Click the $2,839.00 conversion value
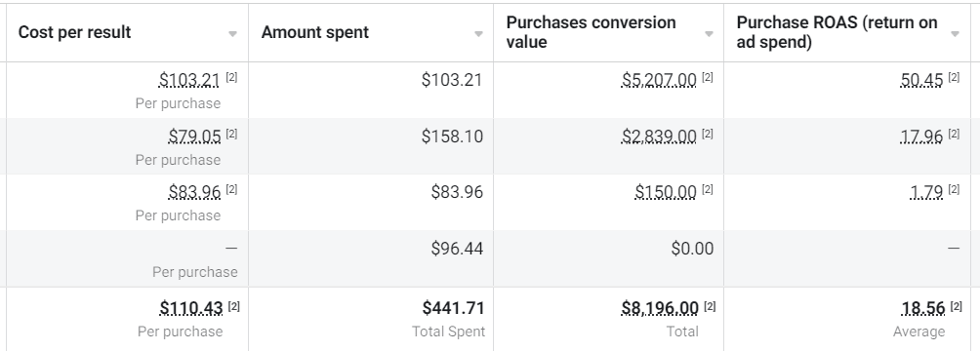 click(x=659, y=136)
